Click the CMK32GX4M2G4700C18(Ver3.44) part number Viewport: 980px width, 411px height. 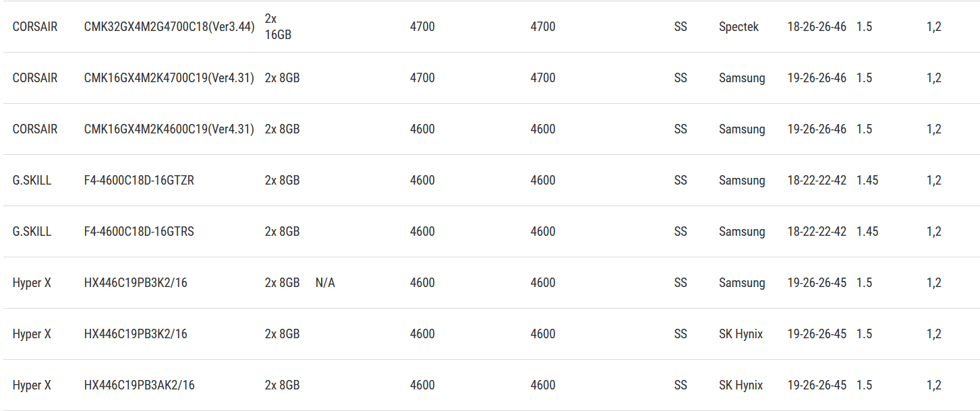(169, 27)
